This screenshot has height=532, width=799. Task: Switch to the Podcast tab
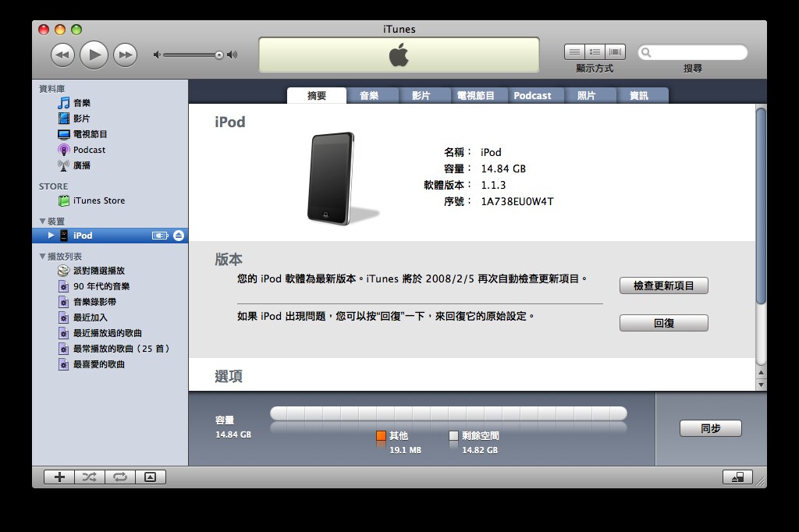click(x=534, y=95)
